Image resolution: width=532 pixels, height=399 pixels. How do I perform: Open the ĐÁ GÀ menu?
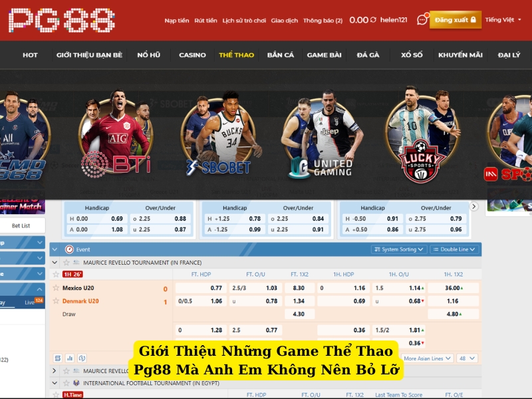[x=368, y=55]
